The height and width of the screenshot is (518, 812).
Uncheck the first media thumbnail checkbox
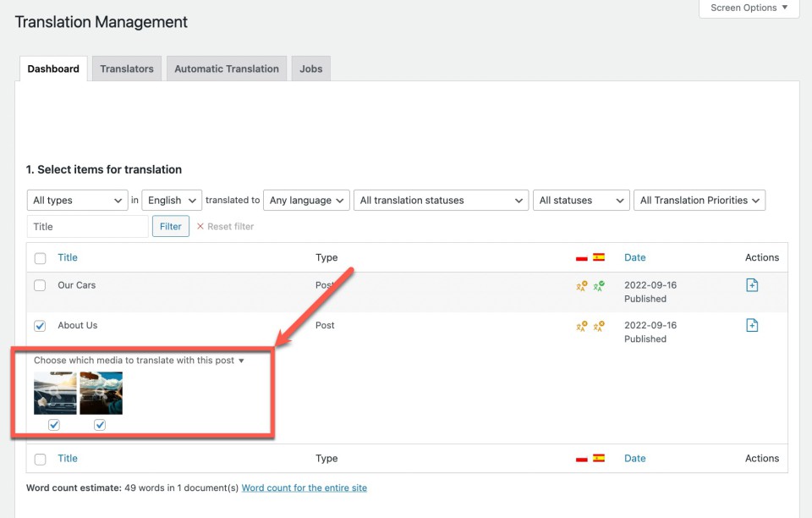click(54, 425)
